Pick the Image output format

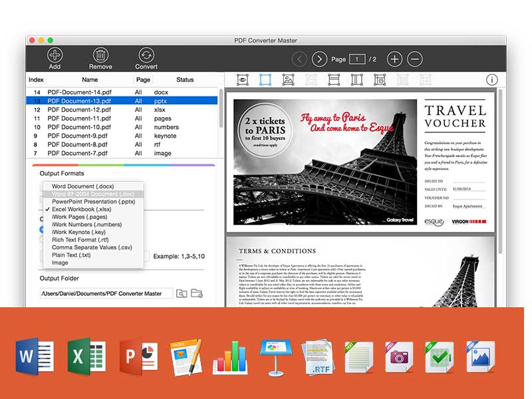pos(94,263)
